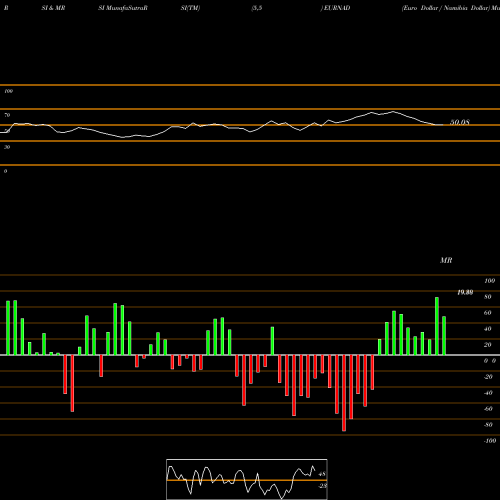Click the SI & MR header text
Image resolution: width=500 pixels, height=500 pixels.
53,8
